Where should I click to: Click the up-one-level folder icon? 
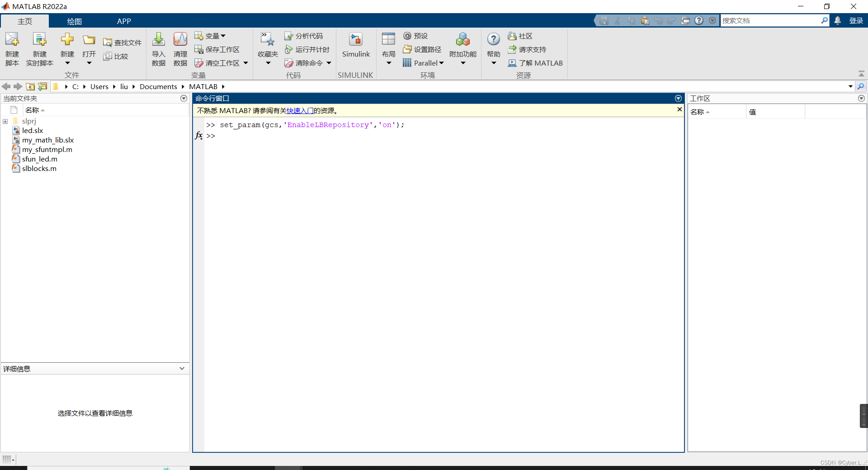pos(30,86)
